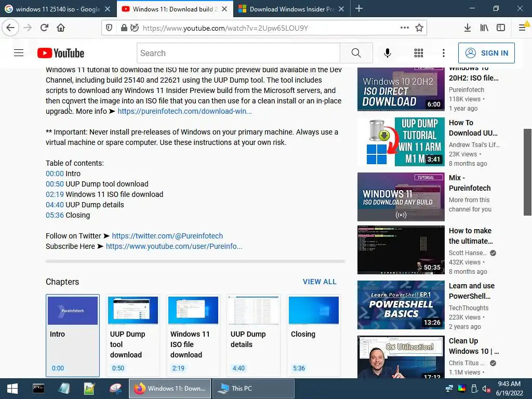Open the Windows Start menu
The width and height of the screenshot is (532, 399).
(x=12, y=389)
